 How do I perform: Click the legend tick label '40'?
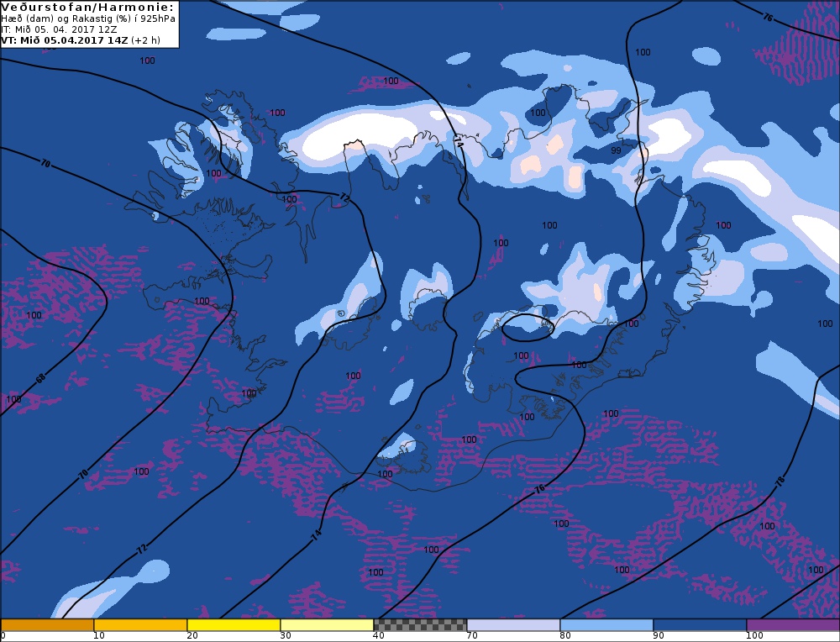(x=378, y=636)
